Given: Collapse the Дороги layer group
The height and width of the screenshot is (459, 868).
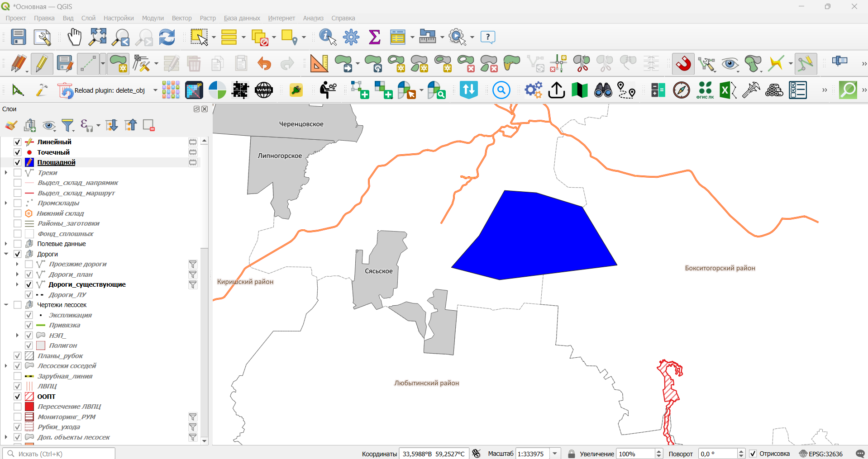Looking at the screenshot, I should tap(6, 254).
